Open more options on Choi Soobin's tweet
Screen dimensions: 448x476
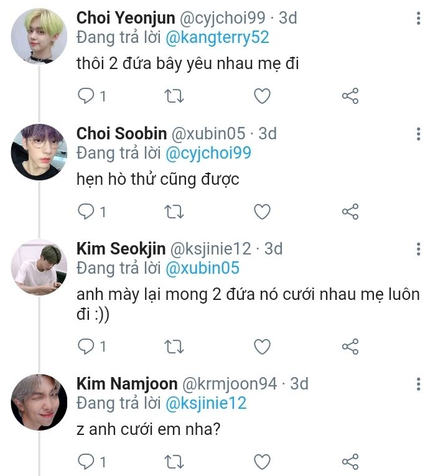coord(419,134)
